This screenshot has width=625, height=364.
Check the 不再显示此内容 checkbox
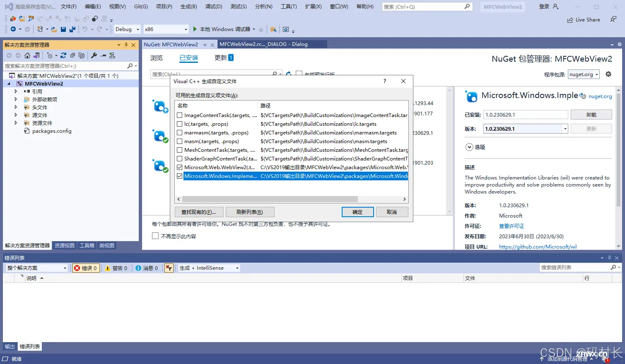[155, 236]
